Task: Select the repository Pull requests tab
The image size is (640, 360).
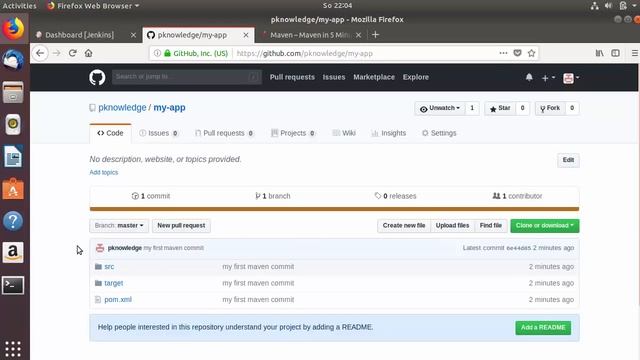Action: pos(224,133)
